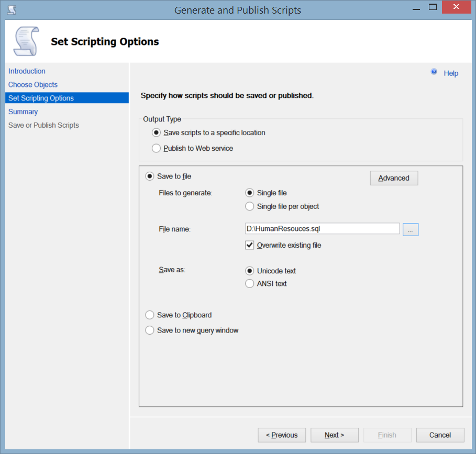Image resolution: width=476 pixels, height=454 pixels.
Task: Select Single file per object option
Action: pos(250,206)
